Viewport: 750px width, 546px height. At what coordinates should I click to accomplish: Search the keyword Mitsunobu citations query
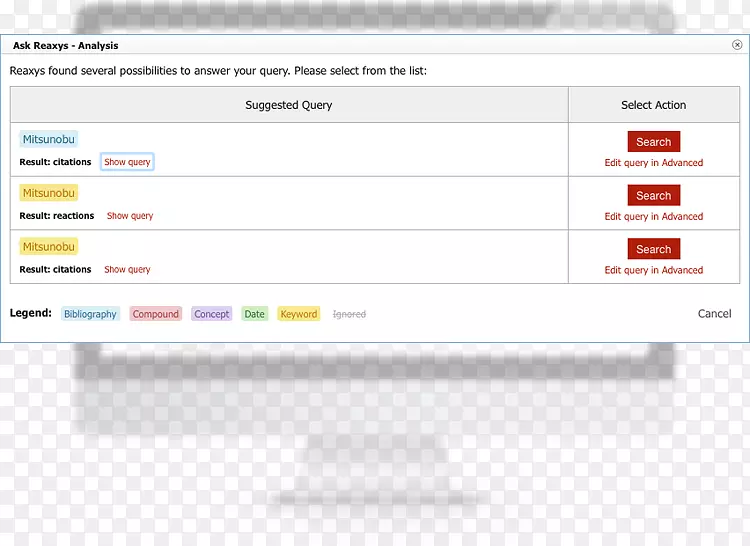653,249
